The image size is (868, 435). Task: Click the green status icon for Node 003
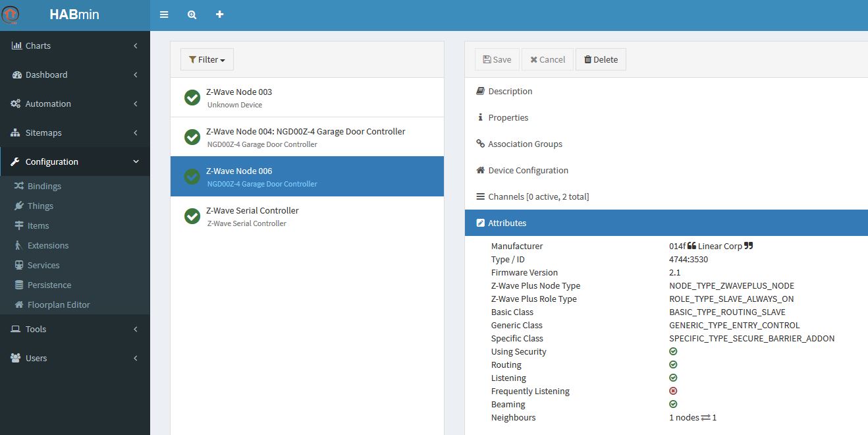192,98
